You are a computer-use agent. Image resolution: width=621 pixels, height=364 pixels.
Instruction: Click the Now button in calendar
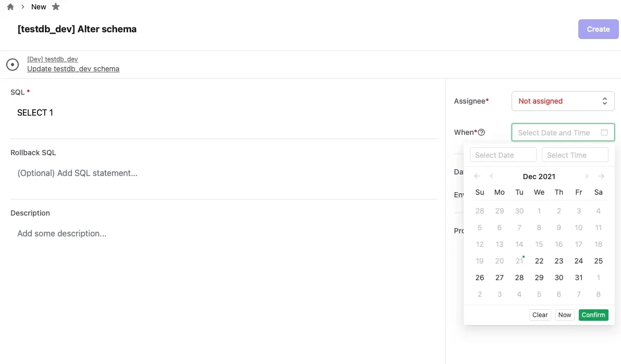(564, 315)
